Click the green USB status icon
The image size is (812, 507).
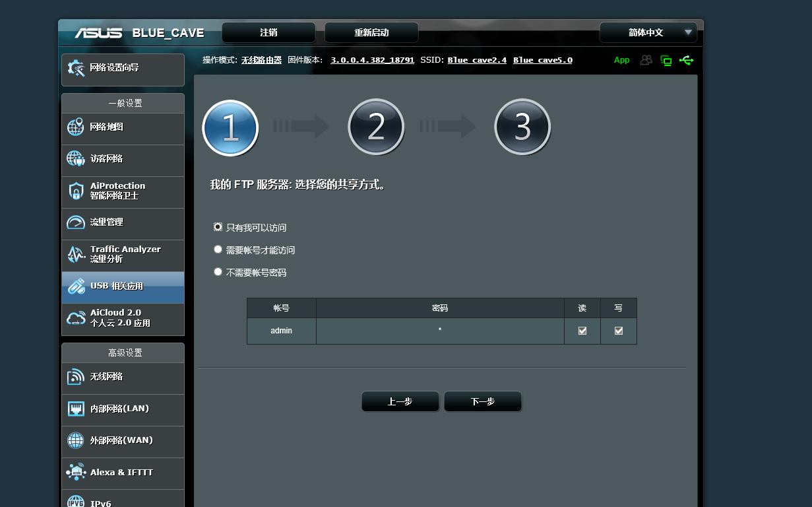(x=686, y=60)
